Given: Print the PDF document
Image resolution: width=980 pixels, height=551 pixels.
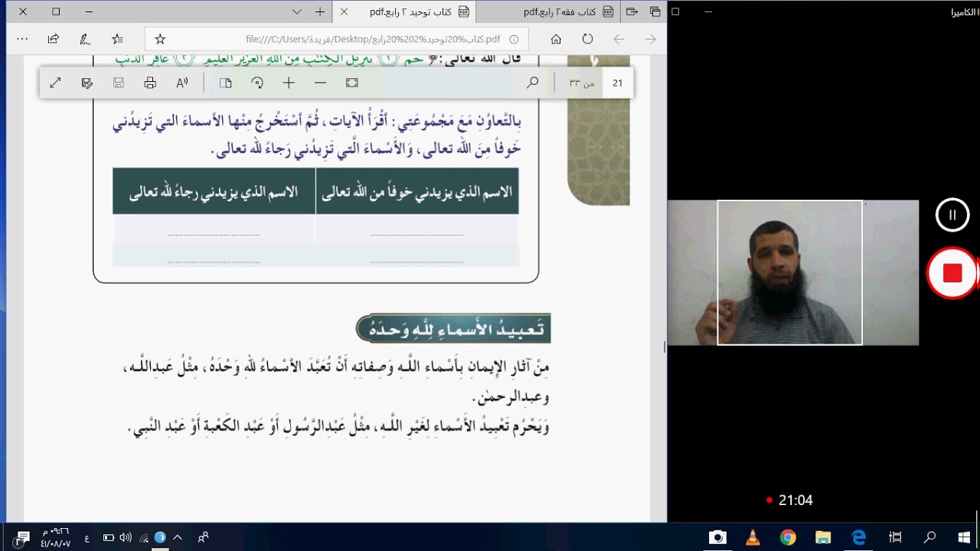Looking at the screenshot, I should [150, 83].
